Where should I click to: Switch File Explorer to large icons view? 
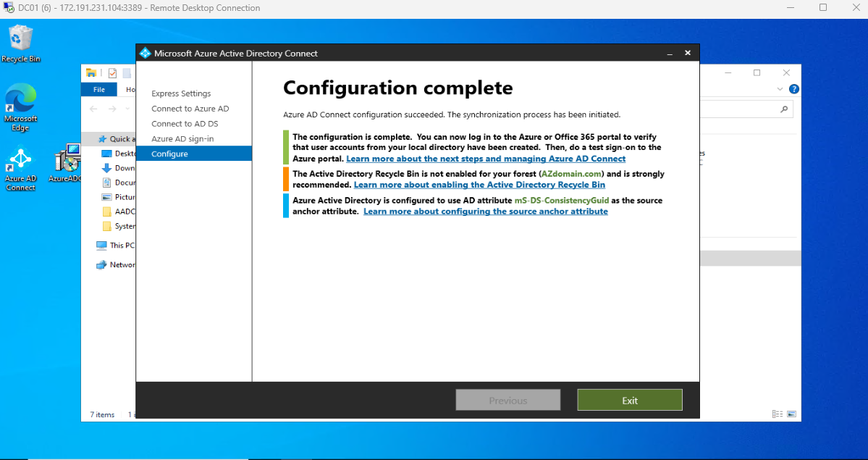(791, 414)
